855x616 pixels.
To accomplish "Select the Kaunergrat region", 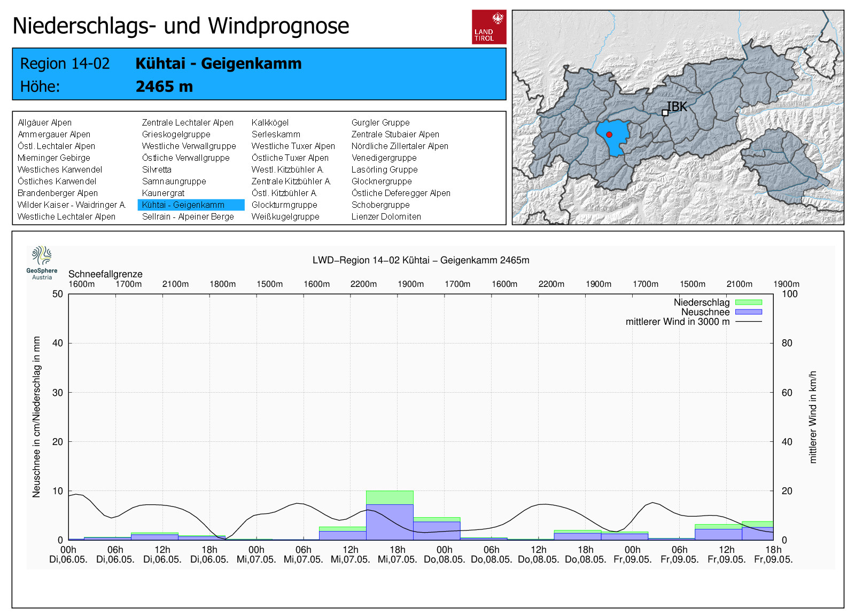I will pyautogui.click(x=163, y=193).
